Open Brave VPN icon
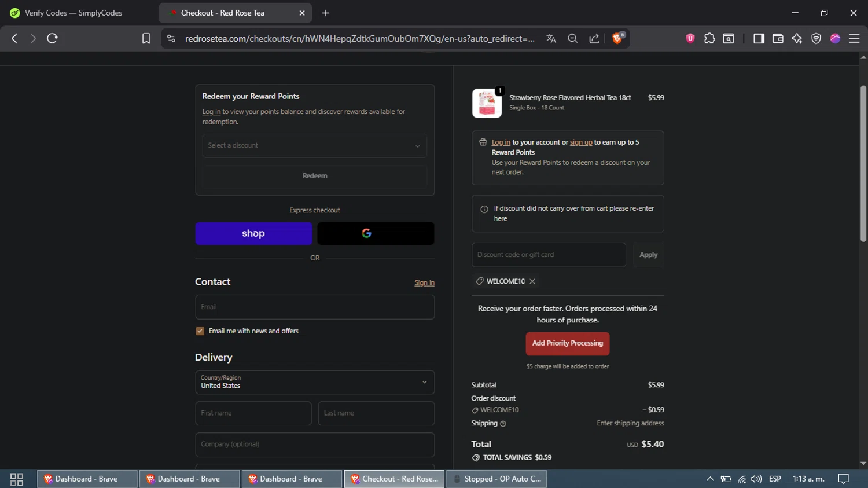868x488 pixels. click(816, 38)
